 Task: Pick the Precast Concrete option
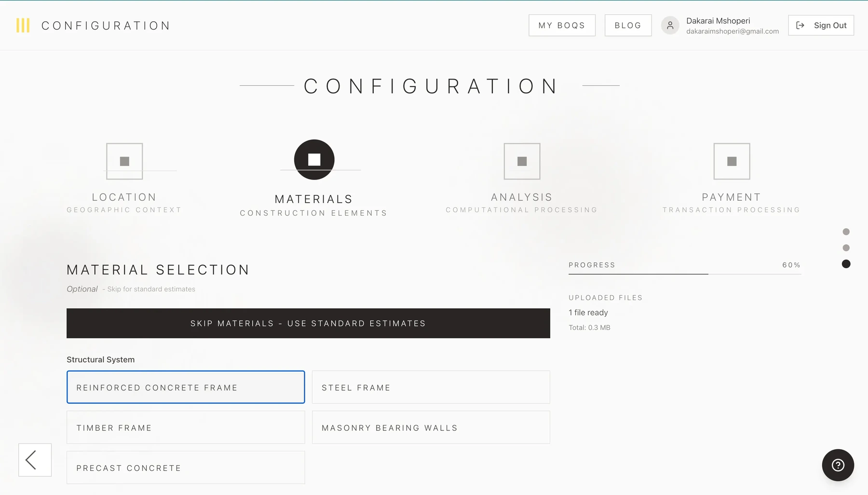[x=186, y=467]
